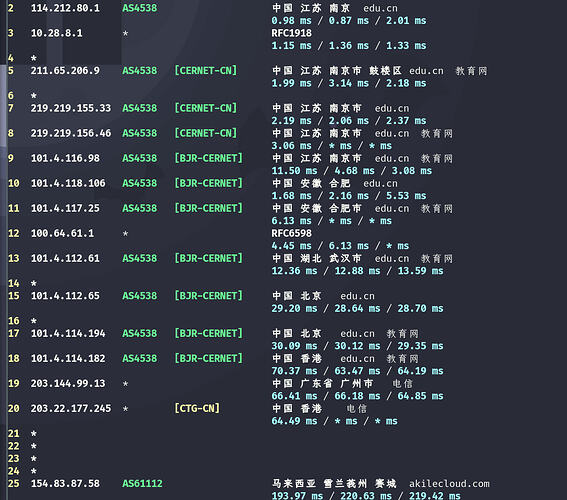
Task: Click [BJR-CERNET] tag on hop 13
Action: pyautogui.click(x=209, y=258)
